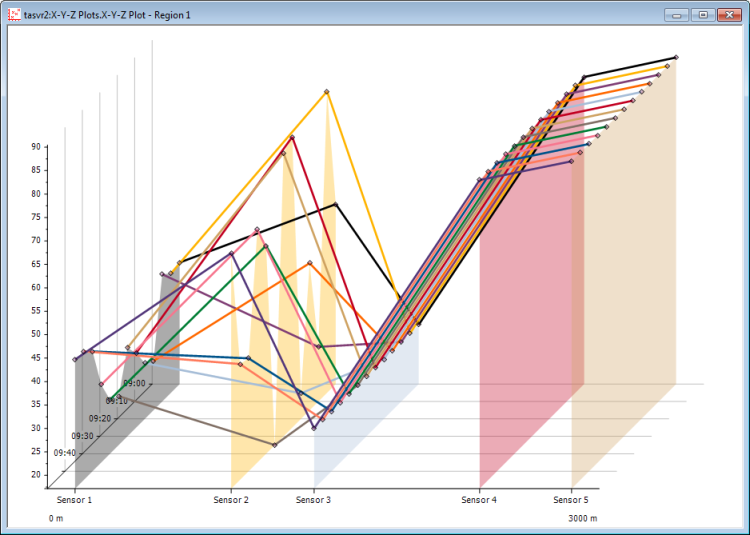Click the 'Sensor 1' axis label

click(x=74, y=500)
